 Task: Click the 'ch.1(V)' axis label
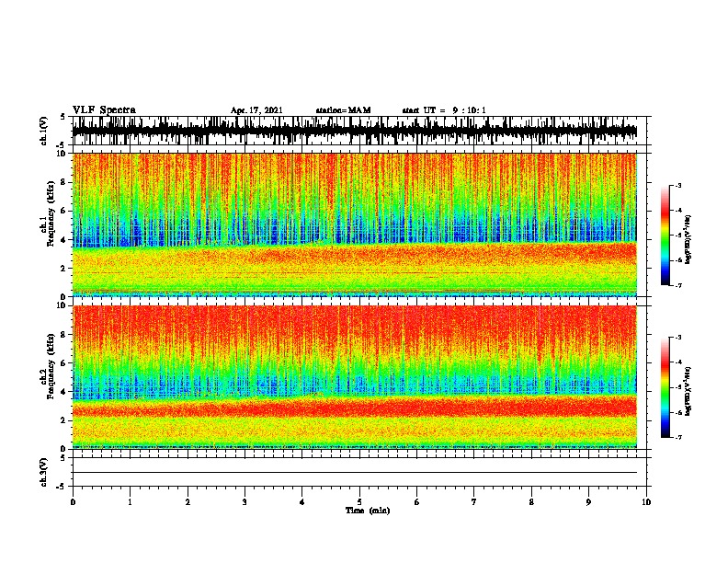[x=44, y=131]
